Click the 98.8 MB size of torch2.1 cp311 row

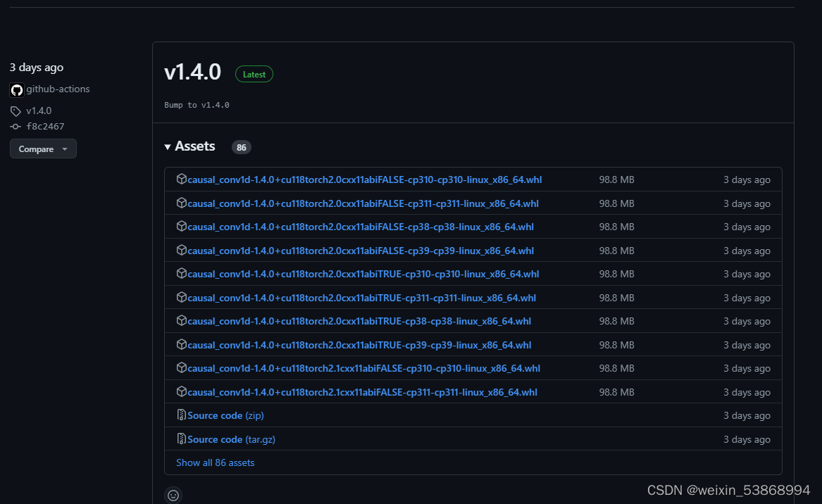616,392
